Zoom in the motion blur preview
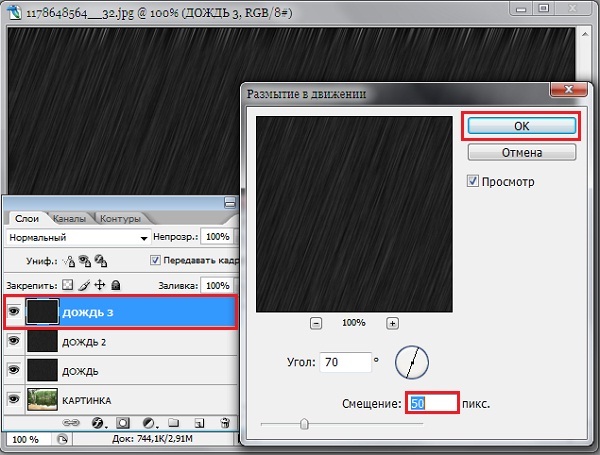 (x=392, y=323)
